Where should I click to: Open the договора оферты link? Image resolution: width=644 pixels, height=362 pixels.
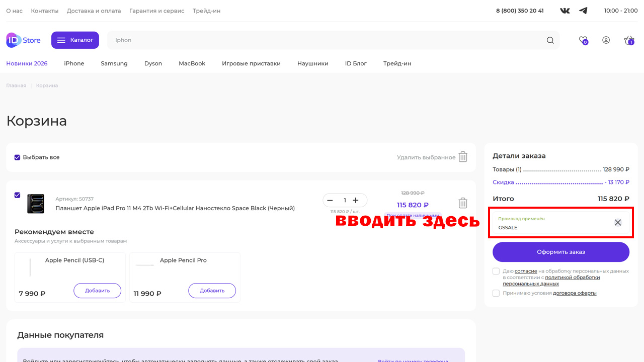(575, 293)
